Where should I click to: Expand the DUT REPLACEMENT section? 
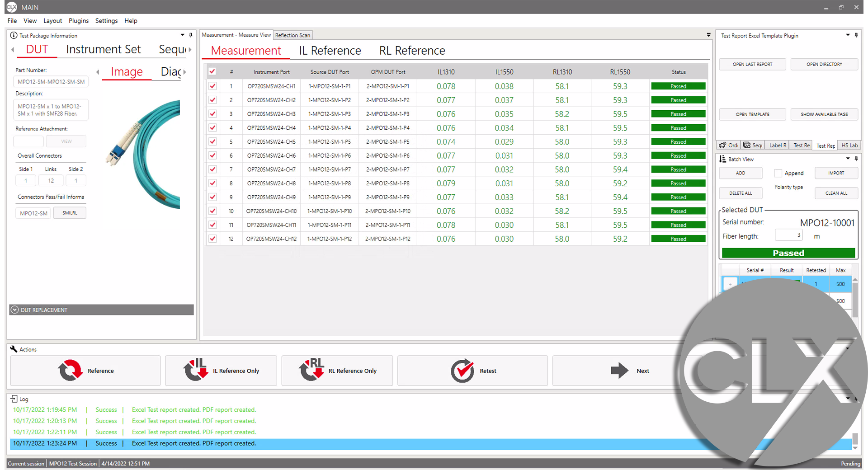point(15,310)
